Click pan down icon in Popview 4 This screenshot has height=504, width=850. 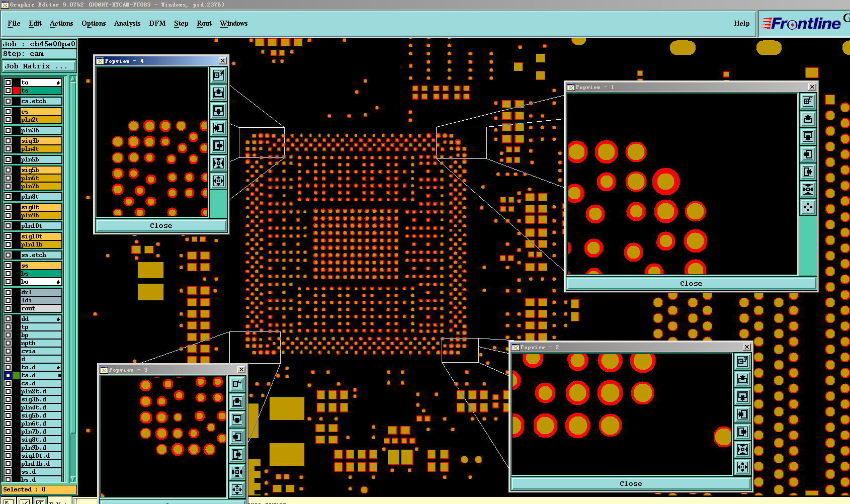pyautogui.click(x=218, y=110)
